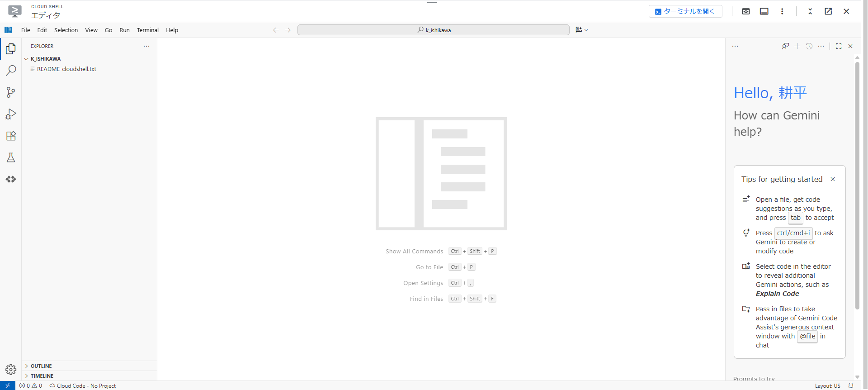Click the ターミナルを開く button
Viewport: 868px width, 390px height.
click(685, 11)
